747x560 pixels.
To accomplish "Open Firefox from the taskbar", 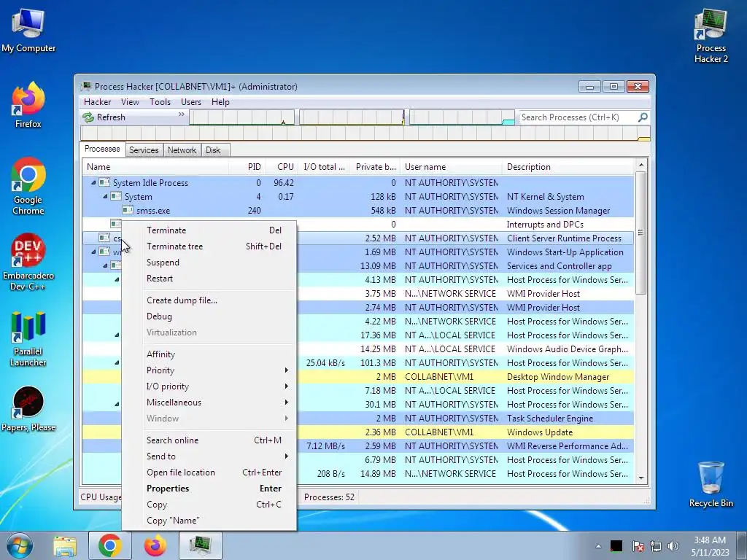I will [x=155, y=545].
